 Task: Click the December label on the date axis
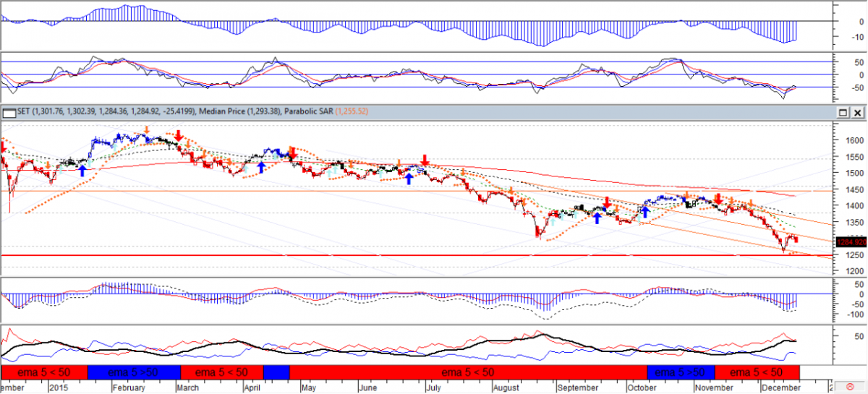780,387
